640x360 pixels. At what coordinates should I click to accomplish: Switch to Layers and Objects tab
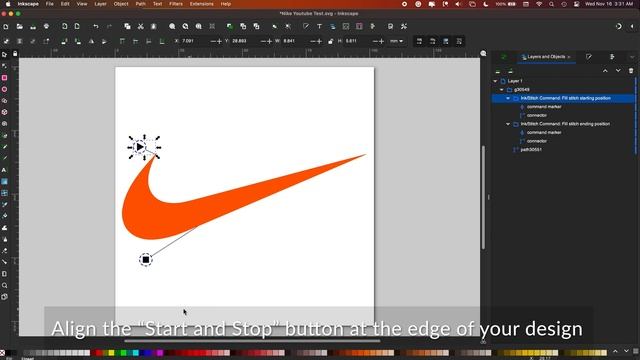pyautogui.click(x=546, y=57)
